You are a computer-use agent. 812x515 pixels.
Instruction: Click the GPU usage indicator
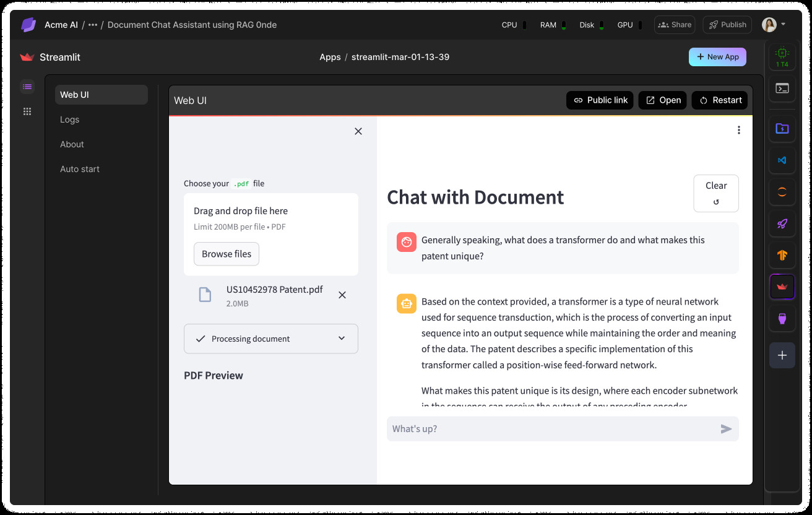pos(629,25)
